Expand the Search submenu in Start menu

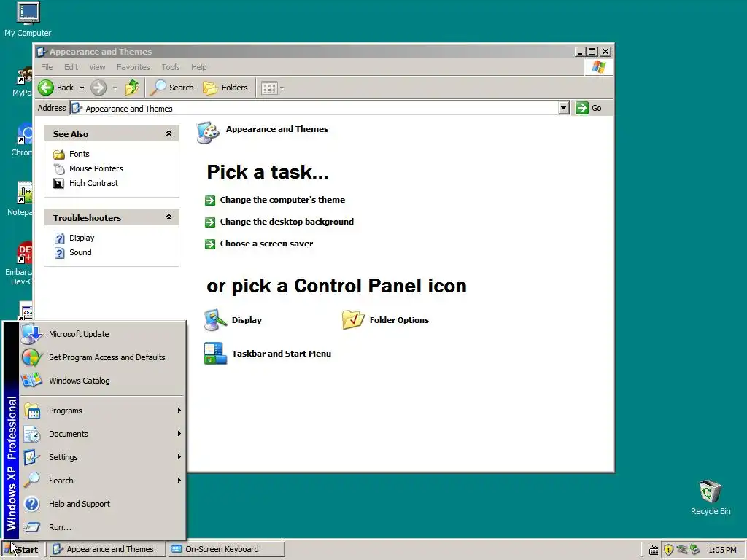coord(102,481)
